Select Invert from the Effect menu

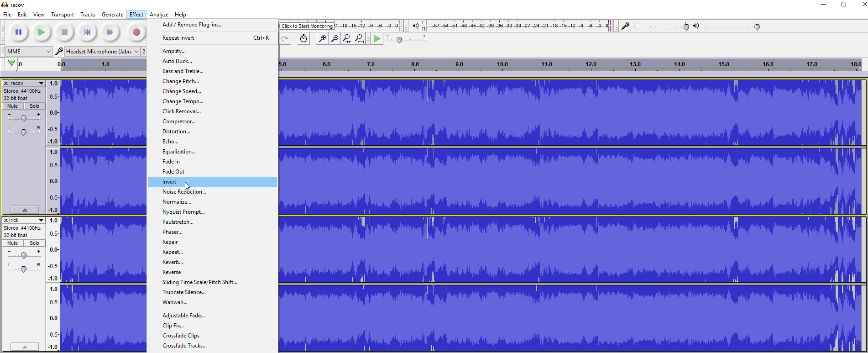(169, 182)
